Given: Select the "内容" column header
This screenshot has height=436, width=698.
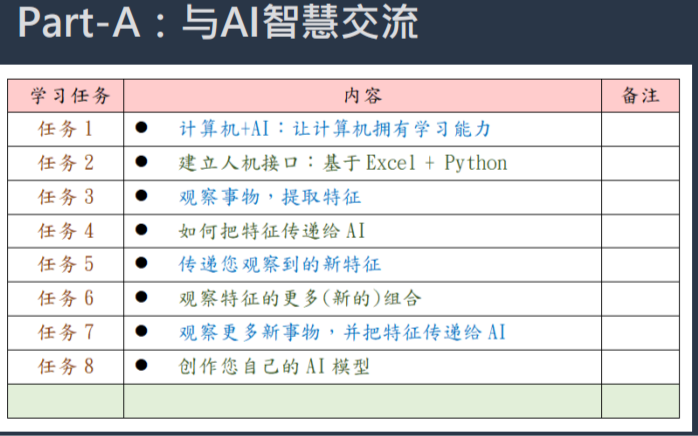Looking at the screenshot, I should click(362, 96).
